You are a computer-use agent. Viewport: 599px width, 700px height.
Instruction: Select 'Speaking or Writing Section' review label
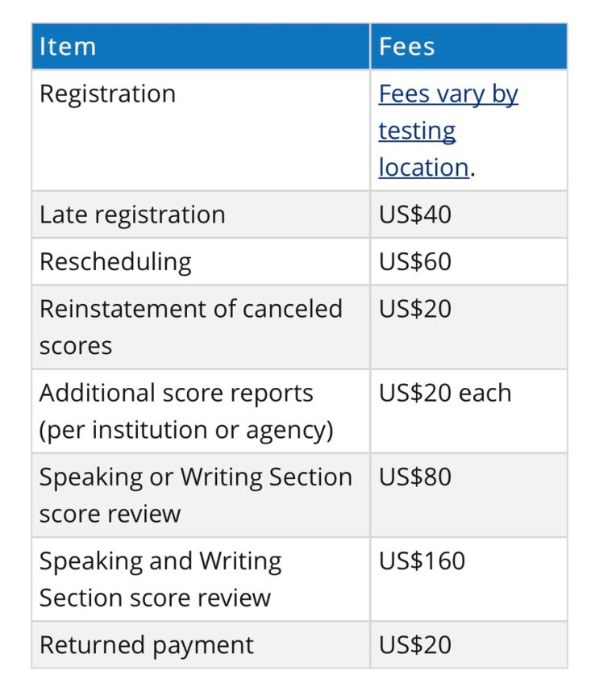coord(196,477)
